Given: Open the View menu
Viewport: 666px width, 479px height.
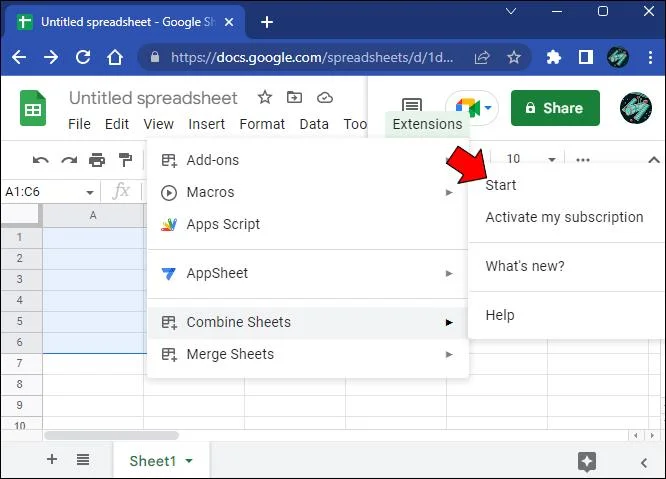Looking at the screenshot, I should pyautogui.click(x=158, y=124).
